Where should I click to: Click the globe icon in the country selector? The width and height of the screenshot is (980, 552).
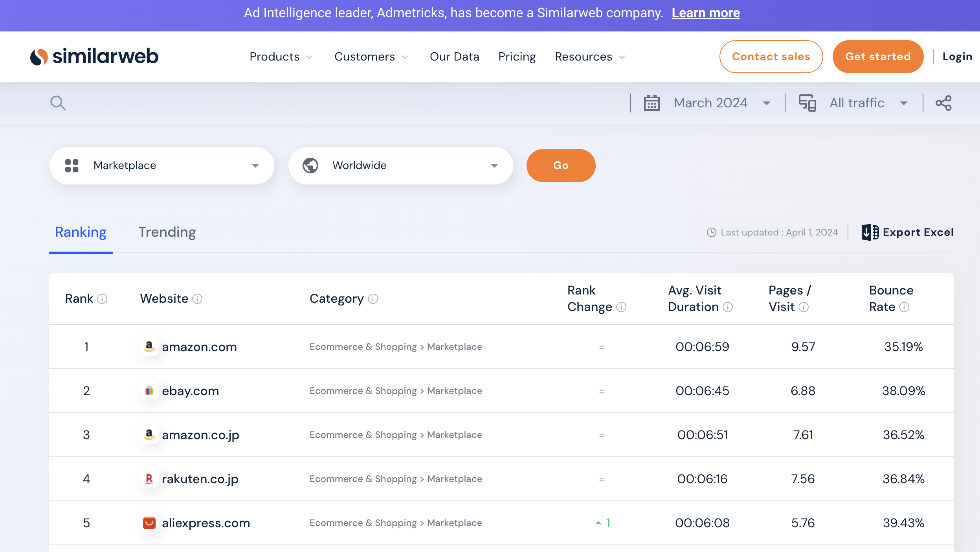(311, 165)
